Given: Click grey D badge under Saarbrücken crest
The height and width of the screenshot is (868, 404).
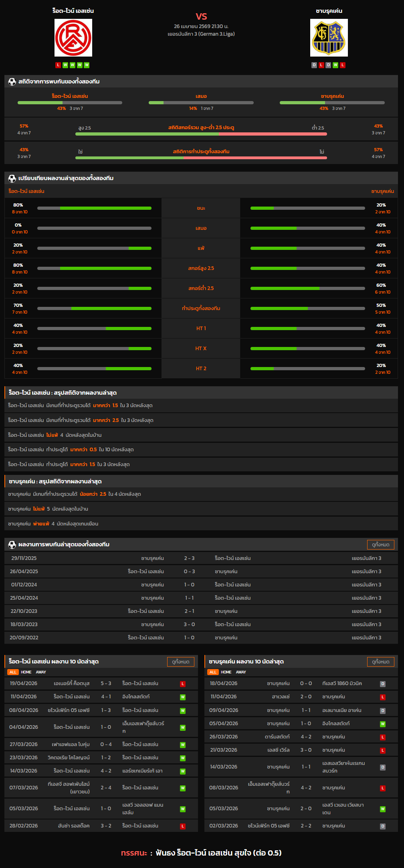Looking at the screenshot, I should [x=314, y=65].
